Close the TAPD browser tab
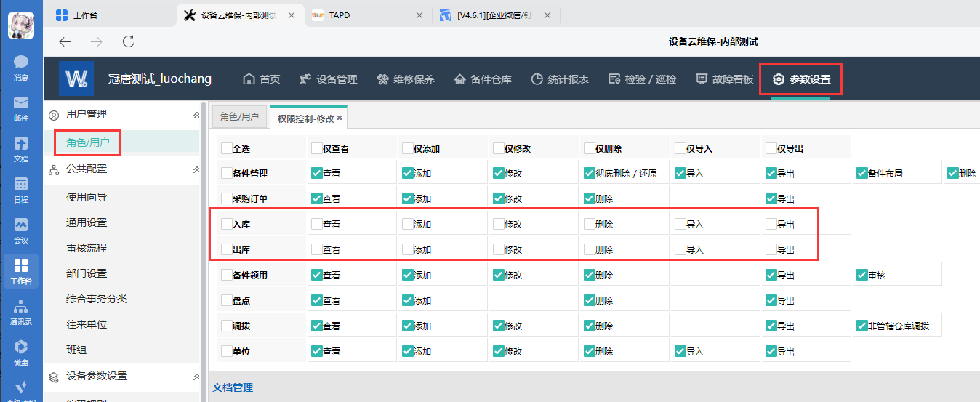 419,15
